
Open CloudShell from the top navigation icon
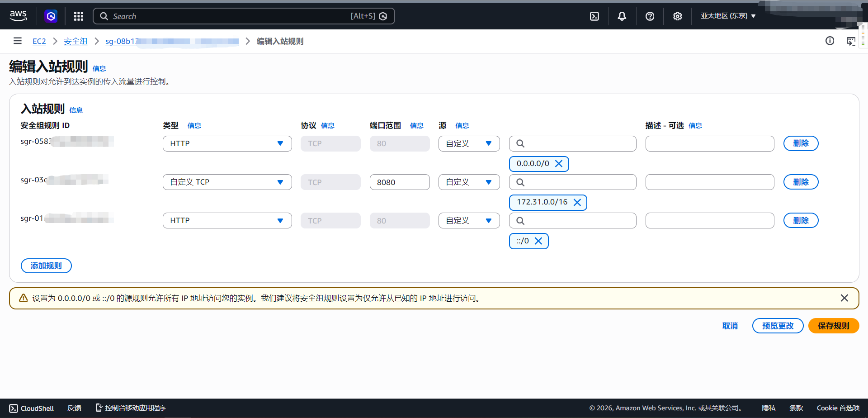594,16
